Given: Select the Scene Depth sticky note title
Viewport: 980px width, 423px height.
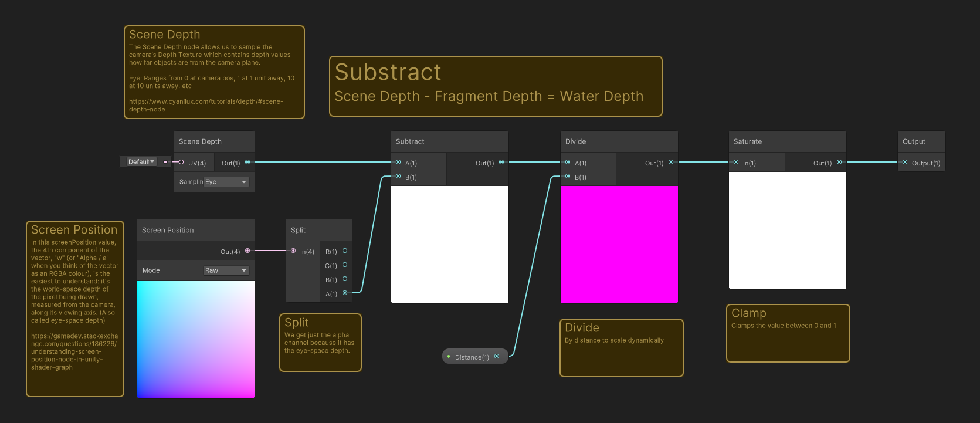Looking at the screenshot, I should (164, 35).
